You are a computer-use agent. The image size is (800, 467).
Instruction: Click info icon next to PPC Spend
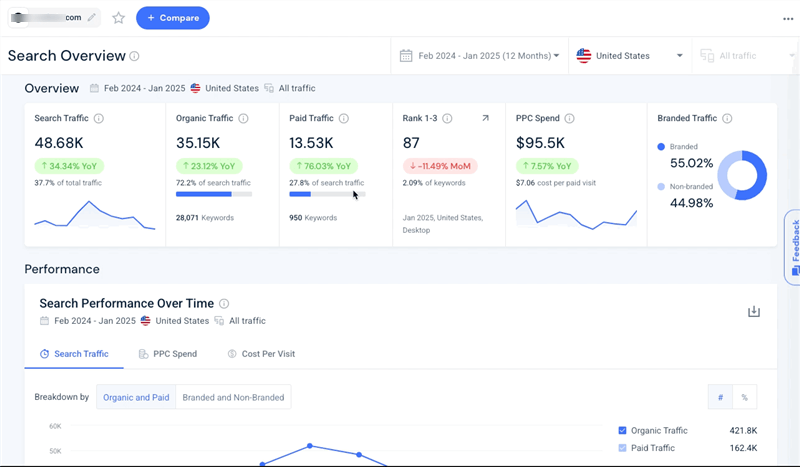point(569,118)
